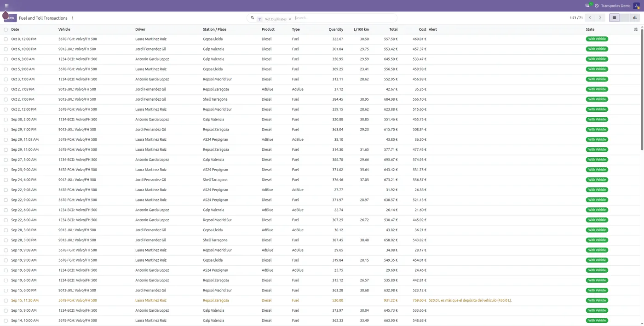Screen dimensions: 644x326
Task: Select the Oct 5, 9:00 AM row checkbox
Action: pos(6,69)
